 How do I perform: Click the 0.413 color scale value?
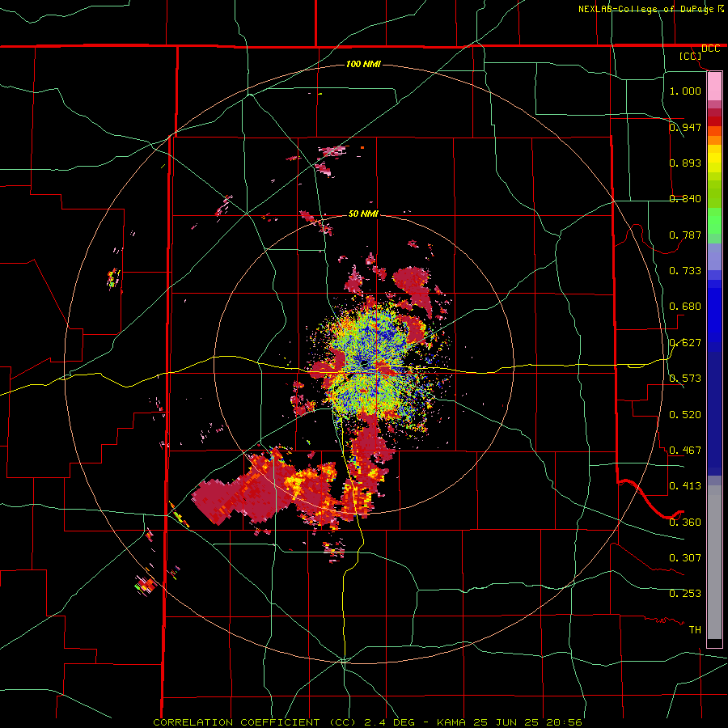pos(685,485)
